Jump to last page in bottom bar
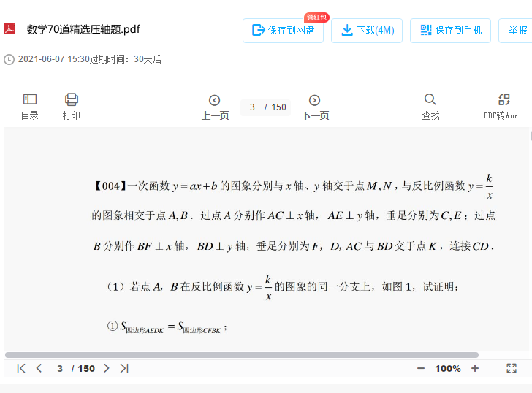This screenshot has width=532, height=393. [x=124, y=368]
